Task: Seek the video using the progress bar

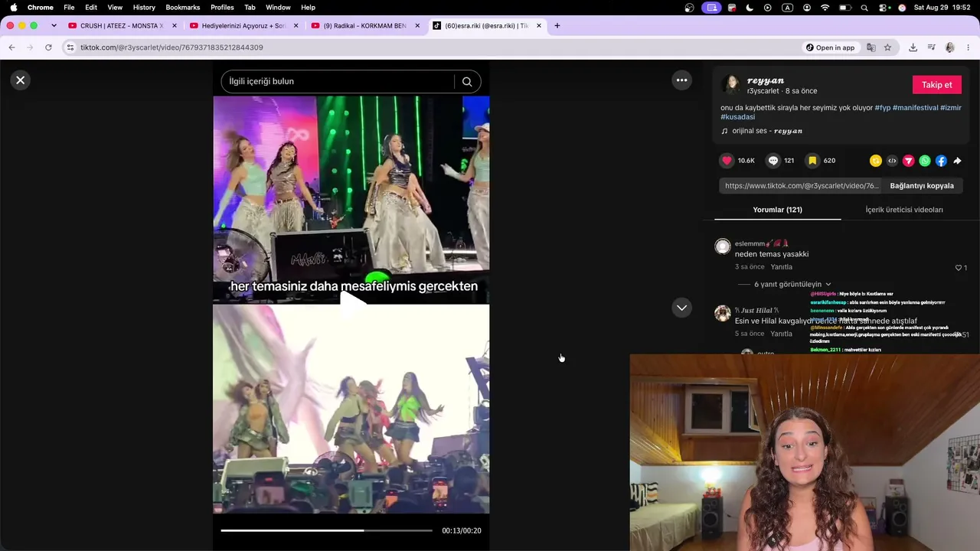Action: coord(326,530)
